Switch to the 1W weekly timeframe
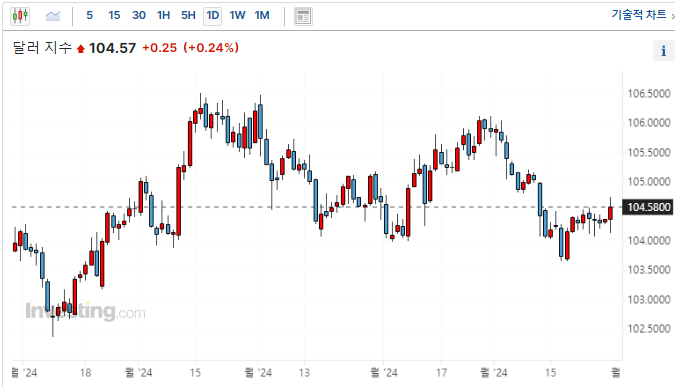675x387 pixels. (x=237, y=15)
